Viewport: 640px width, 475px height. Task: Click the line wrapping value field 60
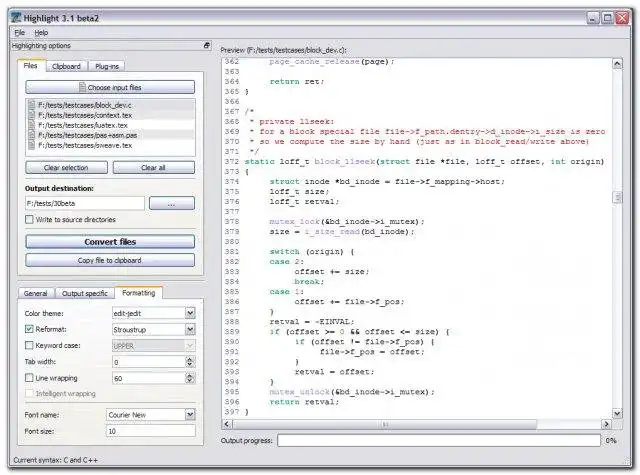149,378
